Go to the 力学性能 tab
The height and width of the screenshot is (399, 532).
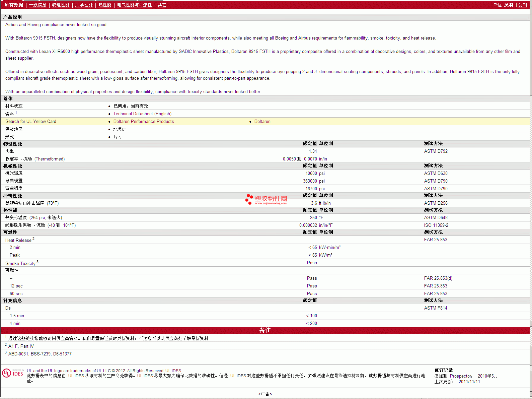pos(84,5)
